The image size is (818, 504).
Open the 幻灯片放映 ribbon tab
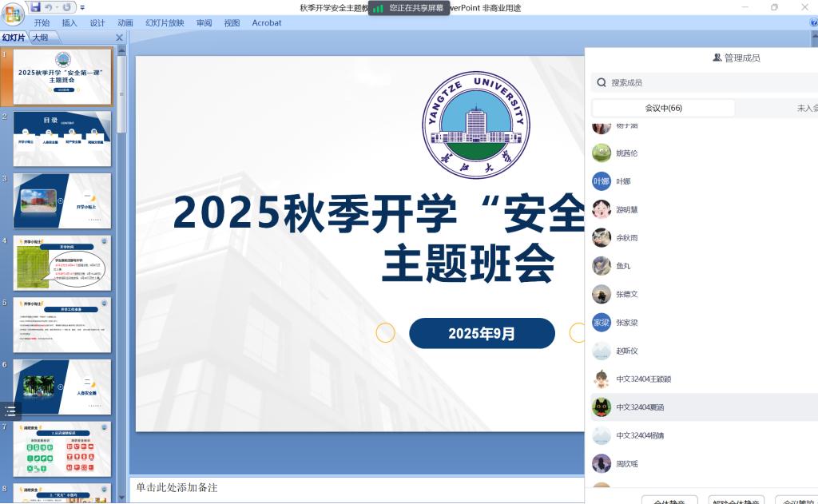click(x=165, y=23)
